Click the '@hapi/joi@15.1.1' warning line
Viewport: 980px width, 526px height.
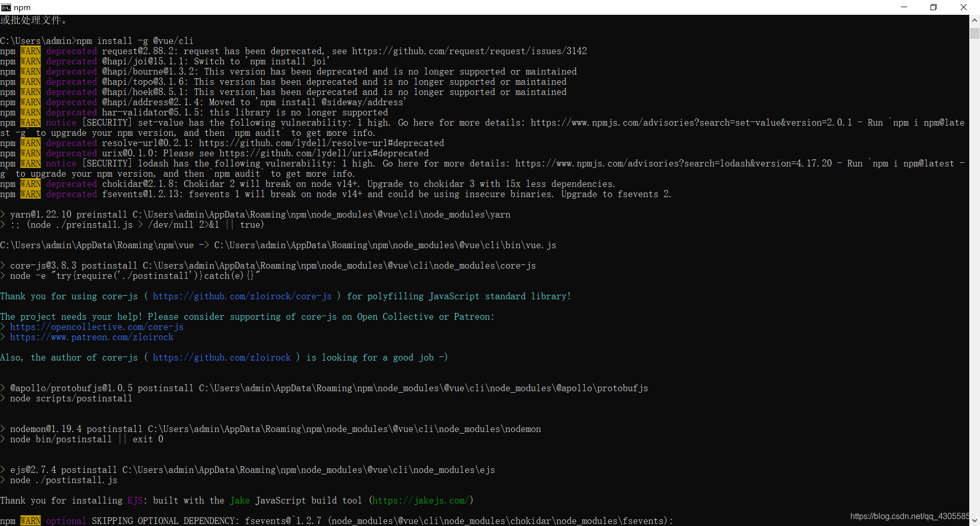click(x=165, y=61)
